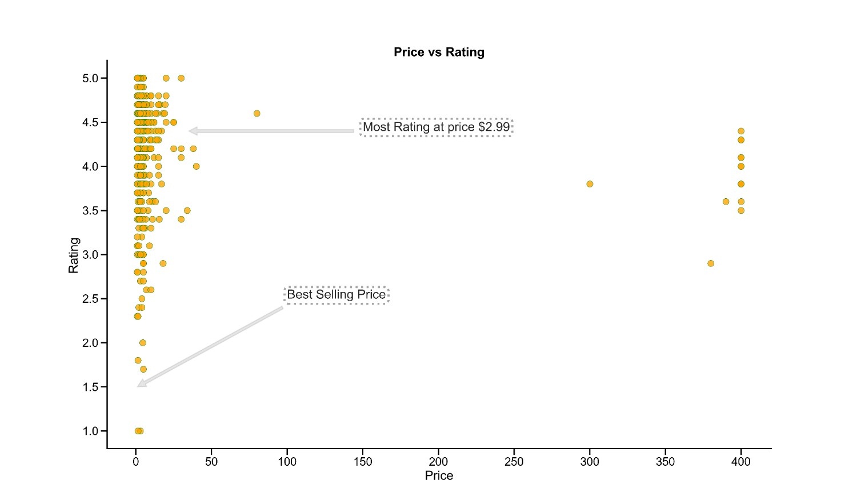Select the data point at price 300
857x504 pixels.
(590, 184)
